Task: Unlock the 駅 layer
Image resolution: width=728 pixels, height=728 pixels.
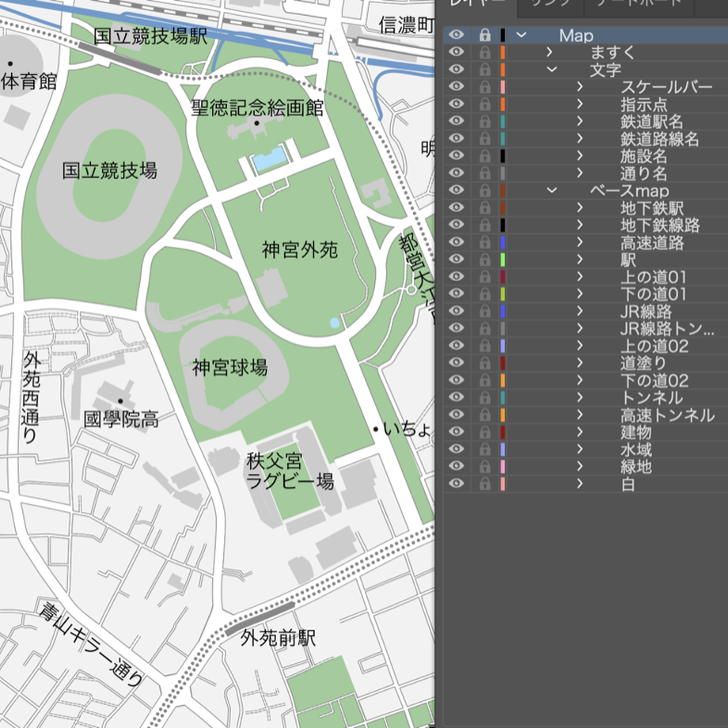Action: click(485, 259)
